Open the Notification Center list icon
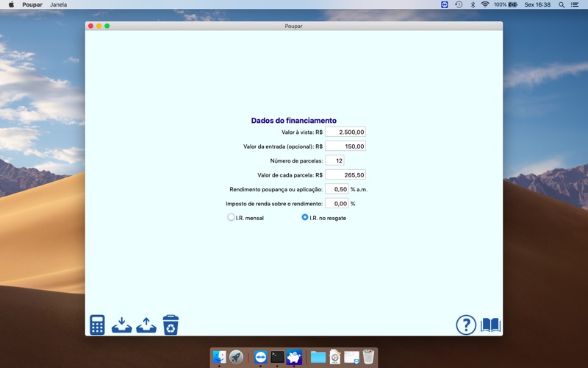This screenshot has height=368, width=588. [575, 5]
